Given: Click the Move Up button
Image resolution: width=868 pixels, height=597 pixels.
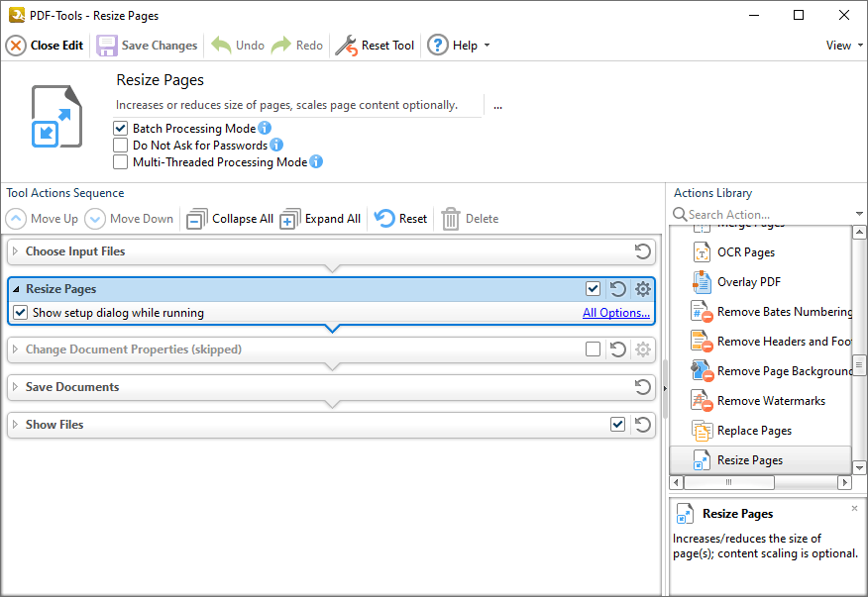Looking at the screenshot, I should point(43,219).
